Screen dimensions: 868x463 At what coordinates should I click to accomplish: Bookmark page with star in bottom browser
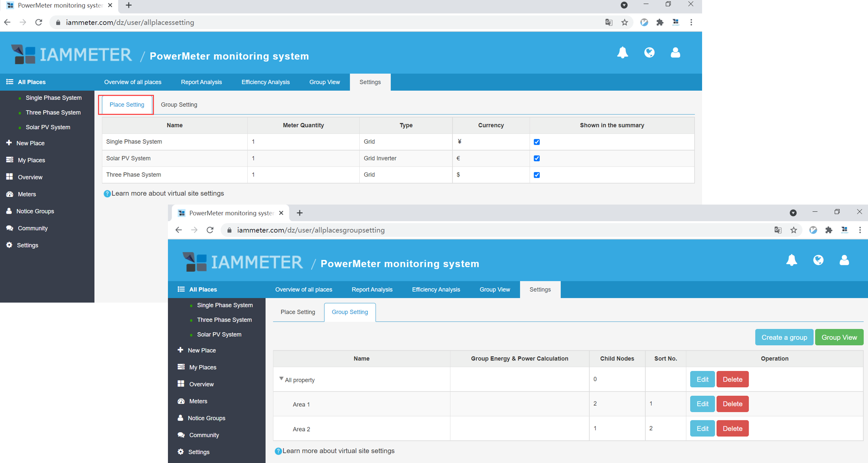point(794,230)
